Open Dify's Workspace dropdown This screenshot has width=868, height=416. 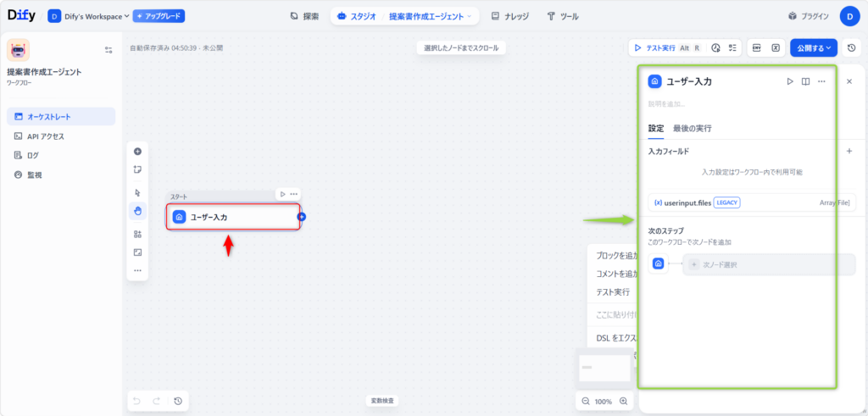(88, 16)
